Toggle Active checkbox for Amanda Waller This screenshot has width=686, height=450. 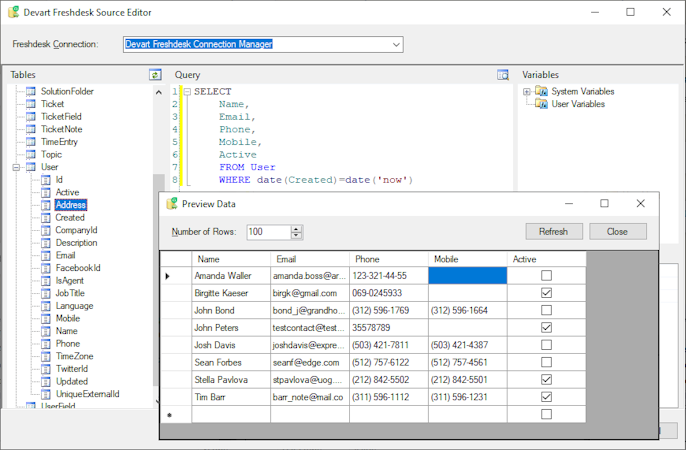click(546, 275)
